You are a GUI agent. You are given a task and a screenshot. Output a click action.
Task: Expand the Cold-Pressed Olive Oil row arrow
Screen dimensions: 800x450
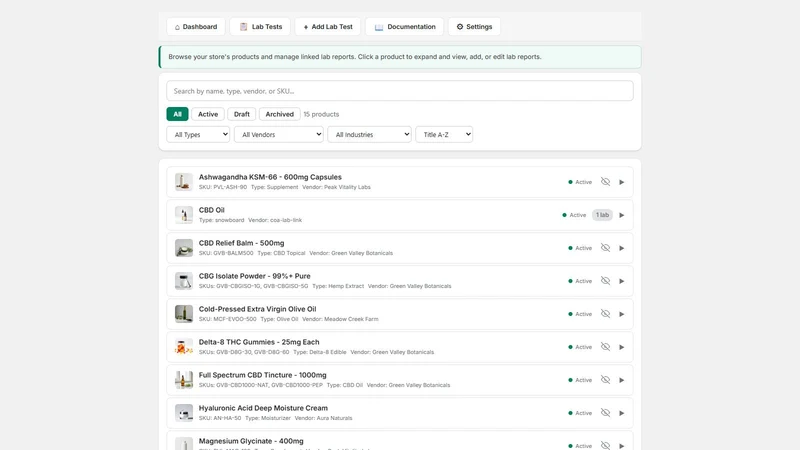point(621,314)
